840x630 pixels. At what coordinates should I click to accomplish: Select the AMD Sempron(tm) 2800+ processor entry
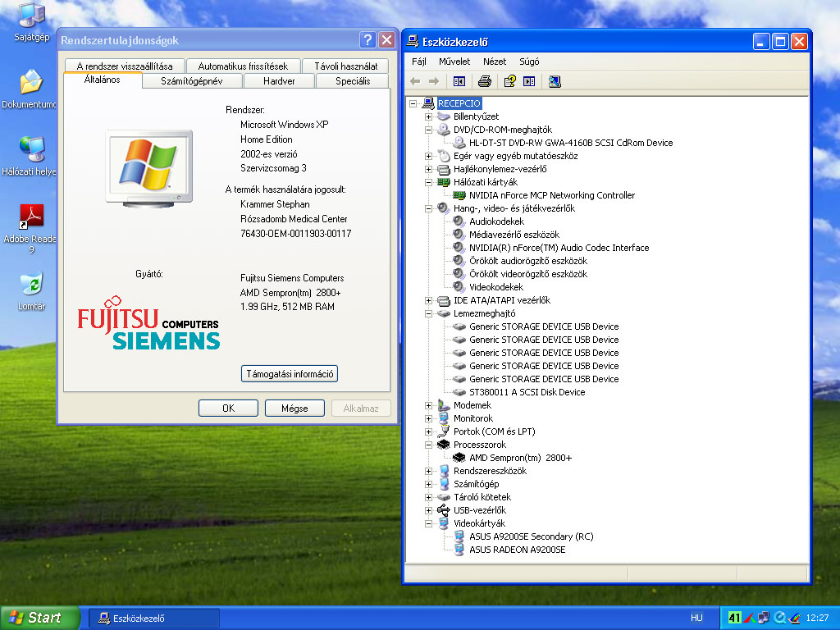[520, 458]
